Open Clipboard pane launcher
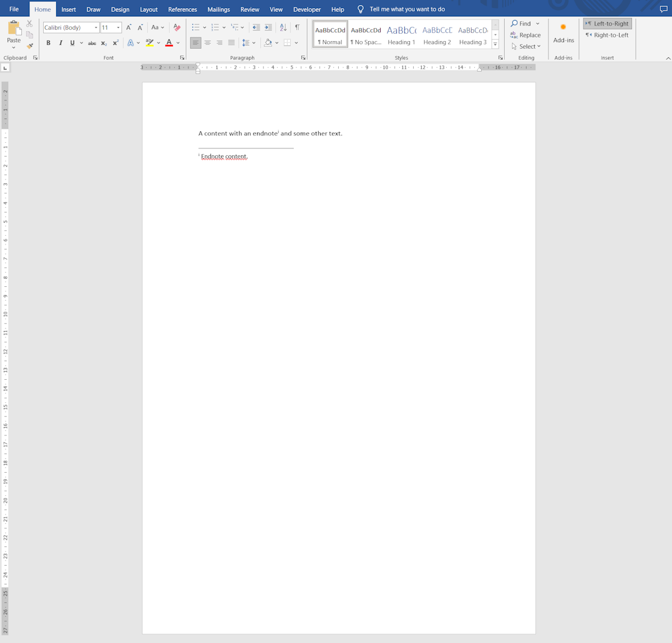Viewport: 672px width, 643px height. pos(35,58)
